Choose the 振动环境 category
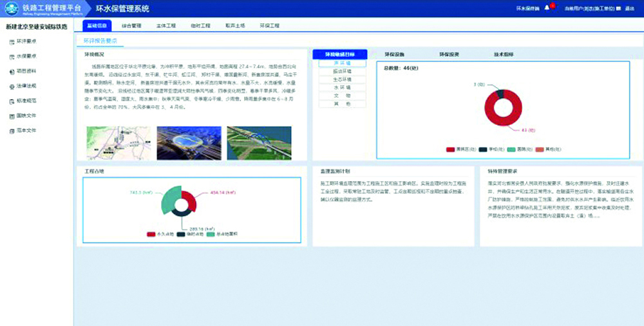Image resolution: width=644 pixels, height=326 pixels. pos(342,72)
